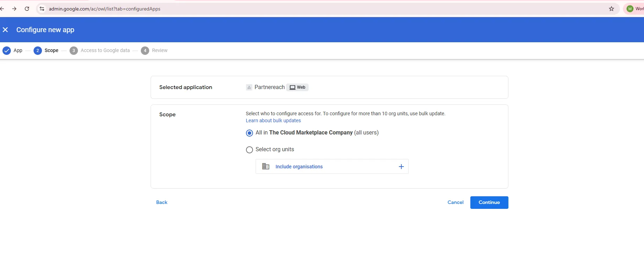This screenshot has width=644, height=278.
Task: Click the Web platform badge
Action: (x=297, y=87)
